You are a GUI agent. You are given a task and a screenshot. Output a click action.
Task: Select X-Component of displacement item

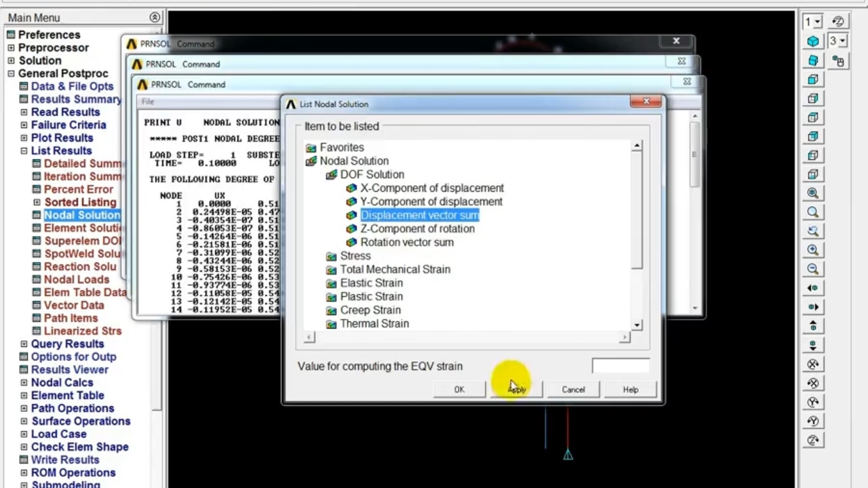click(431, 188)
